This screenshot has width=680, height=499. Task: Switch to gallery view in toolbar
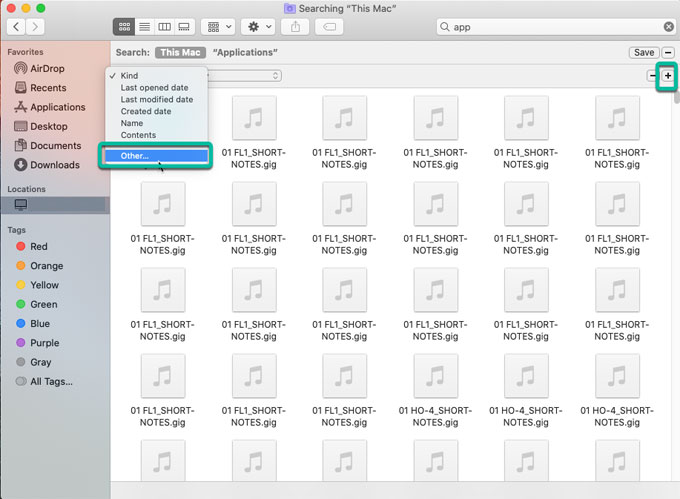(184, 26)
